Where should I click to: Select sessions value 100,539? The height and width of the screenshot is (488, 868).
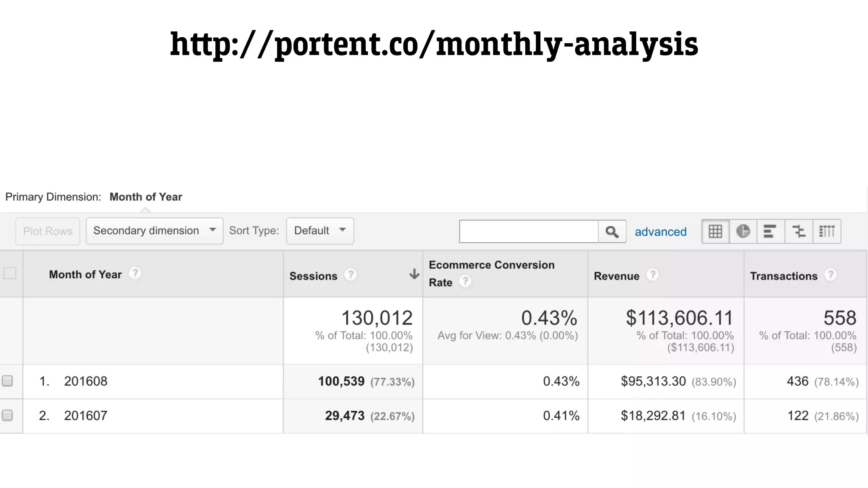pos(341,381)
